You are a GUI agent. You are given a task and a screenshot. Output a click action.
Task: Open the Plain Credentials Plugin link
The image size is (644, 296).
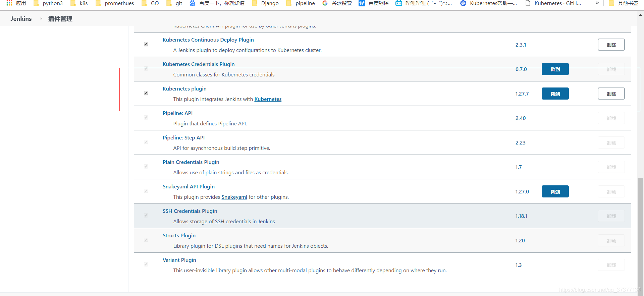[191, 162]
